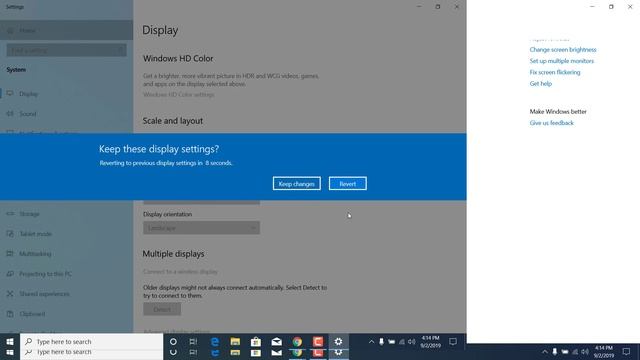640x360 pixels.
Task: Select the Display monitor icon in sidebar
Action: click(10, 93)
